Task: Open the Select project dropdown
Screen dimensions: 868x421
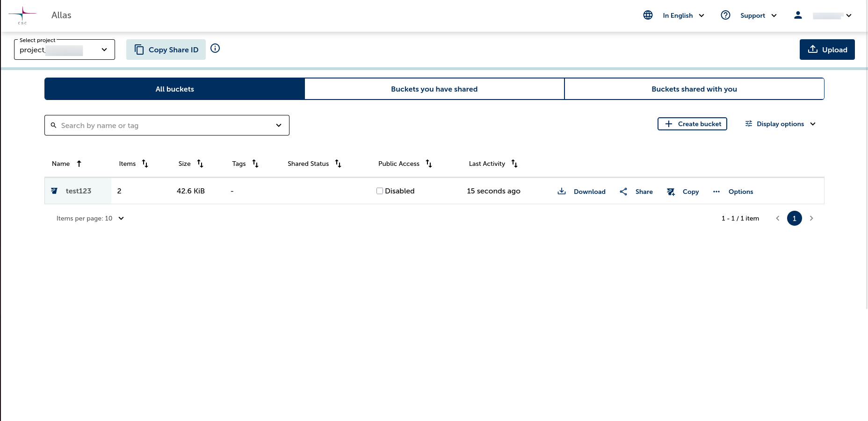Action: tap(65, 50)
